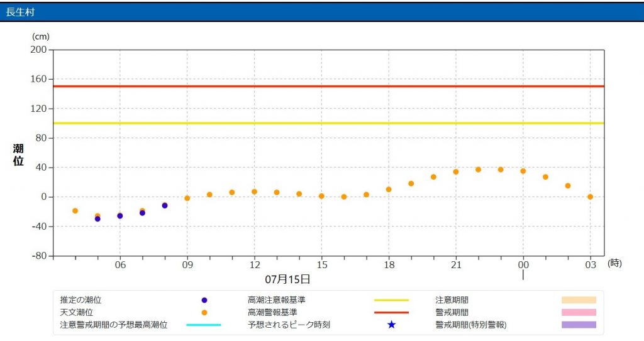This screenshot has height=341, width=644.
Task: Click the 00 x-axis hour label
Action: pos(523,265)
